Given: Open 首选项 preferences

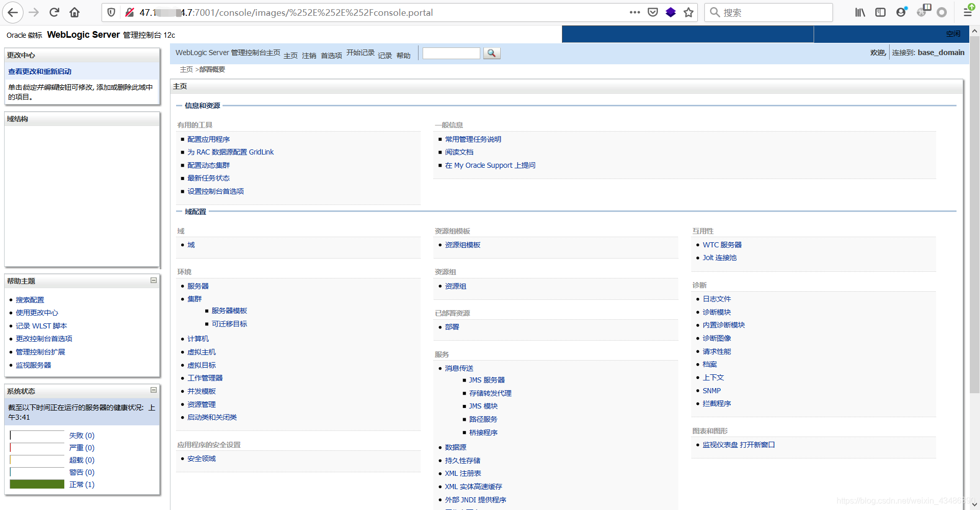Looking at the screenshot, I should tap(331, 56).
